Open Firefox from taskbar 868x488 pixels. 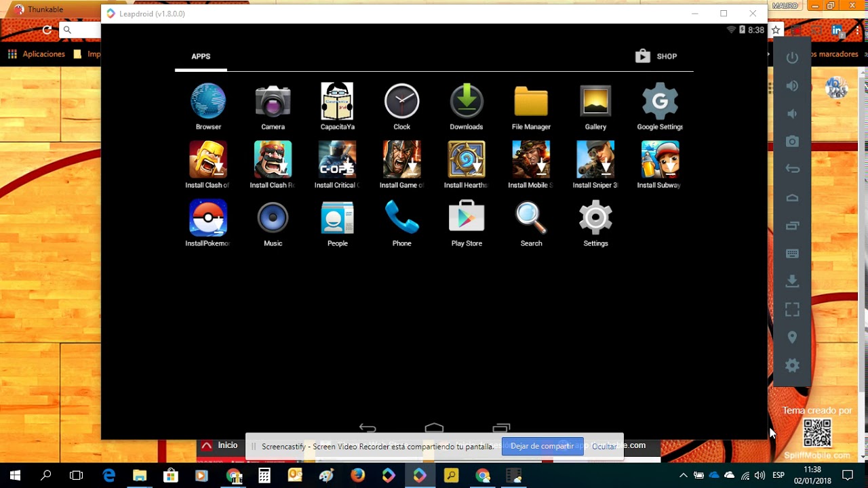pyautogui.click(x=357, y=476)
